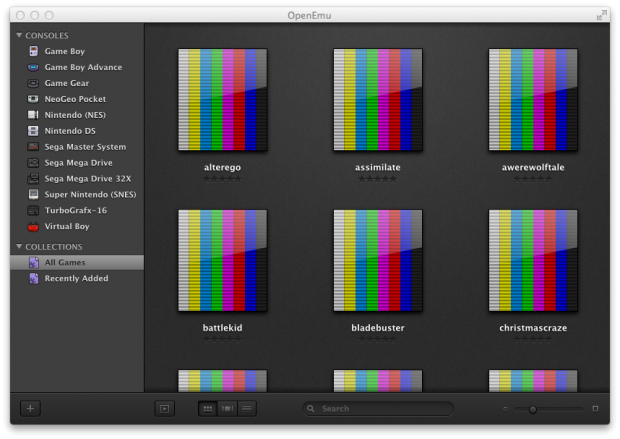Click the large-size icon right of zoom slider
The image size is (620, 439).
coord(595,409)
